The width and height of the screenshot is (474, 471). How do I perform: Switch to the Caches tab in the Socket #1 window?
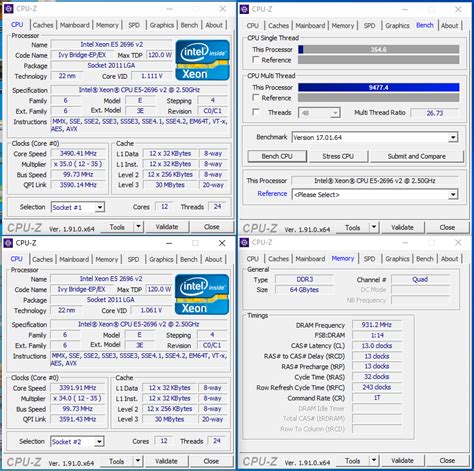click(x=43, y=25)
